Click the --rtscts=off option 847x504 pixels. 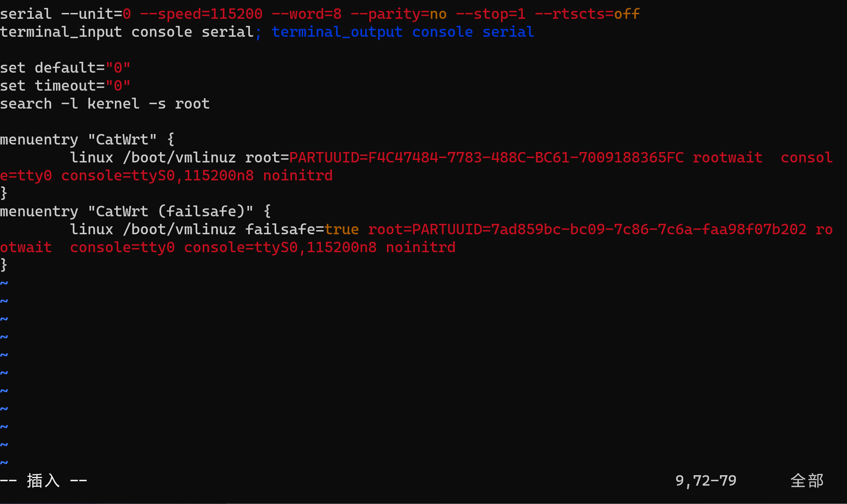[587, 14]
